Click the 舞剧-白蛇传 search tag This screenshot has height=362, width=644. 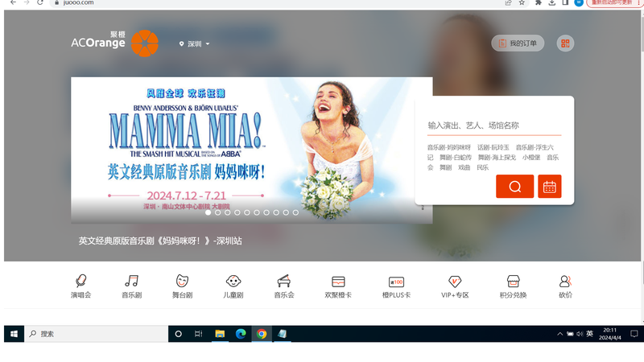click(456, 157)
